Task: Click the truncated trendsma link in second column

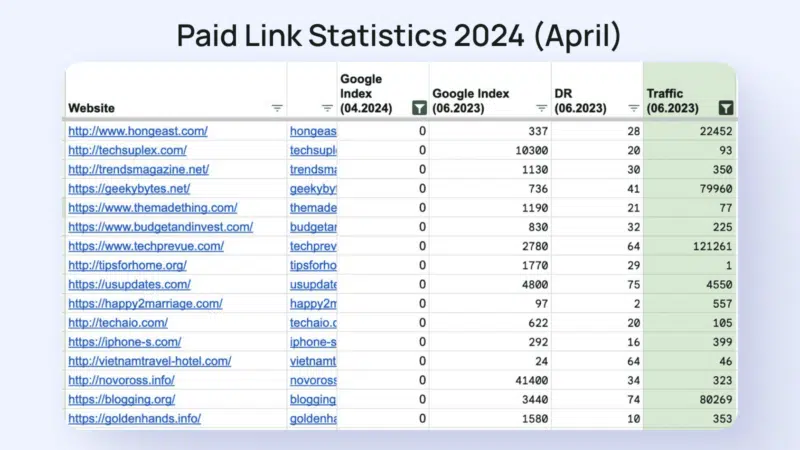Action: tap(313, 169)
